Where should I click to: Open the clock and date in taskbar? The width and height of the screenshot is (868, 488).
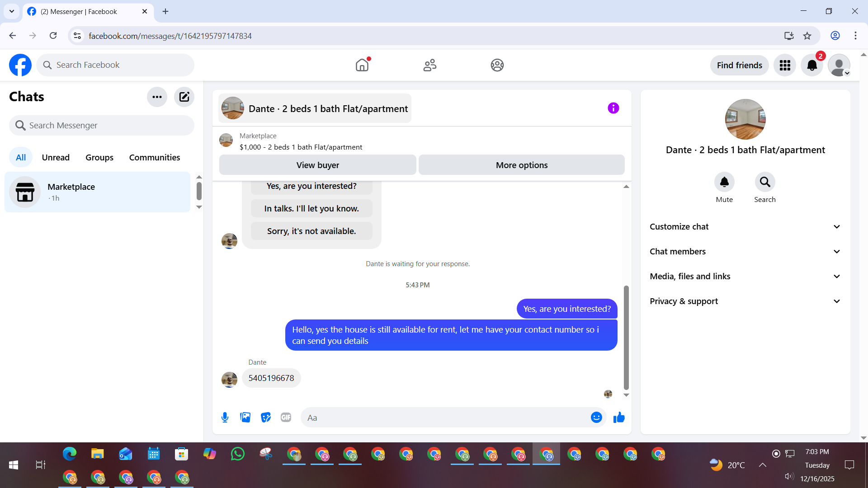tap(817, 465)
